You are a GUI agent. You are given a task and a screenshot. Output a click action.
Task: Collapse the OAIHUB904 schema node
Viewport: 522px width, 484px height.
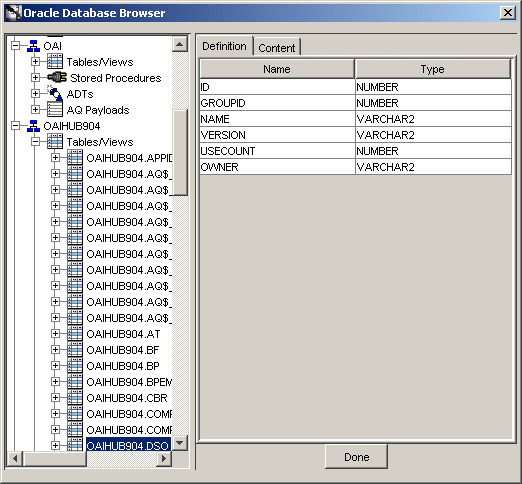[15, 126]
